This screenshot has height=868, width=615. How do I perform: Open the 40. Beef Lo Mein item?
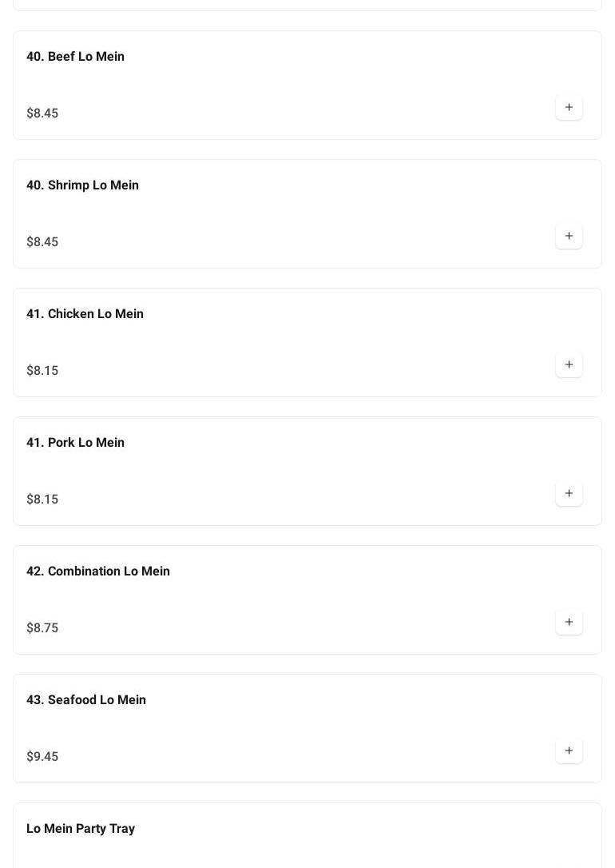tap(75, 57)
